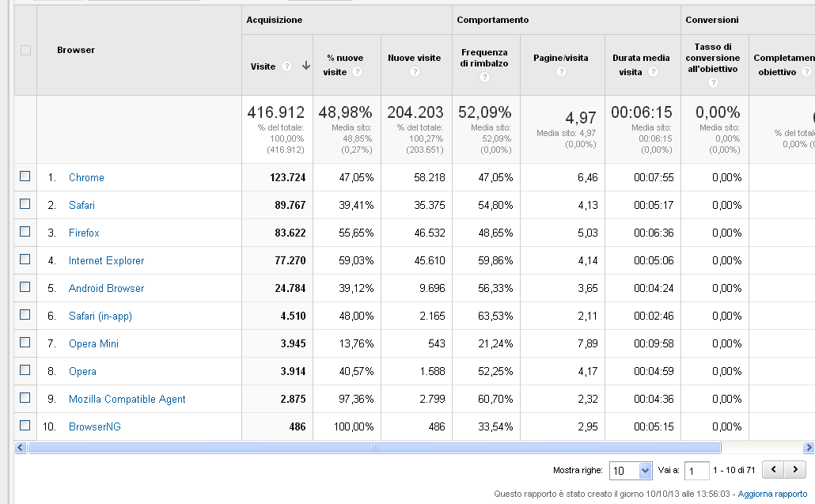Select the 1 - 10 di 71 text
Viewport: 815px width, 504px height.
[x=734, y=470]
